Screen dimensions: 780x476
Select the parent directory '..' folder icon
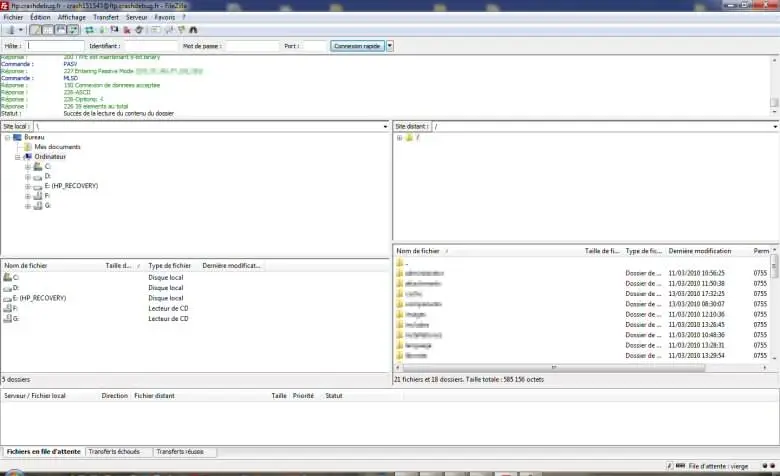(400, 263)
